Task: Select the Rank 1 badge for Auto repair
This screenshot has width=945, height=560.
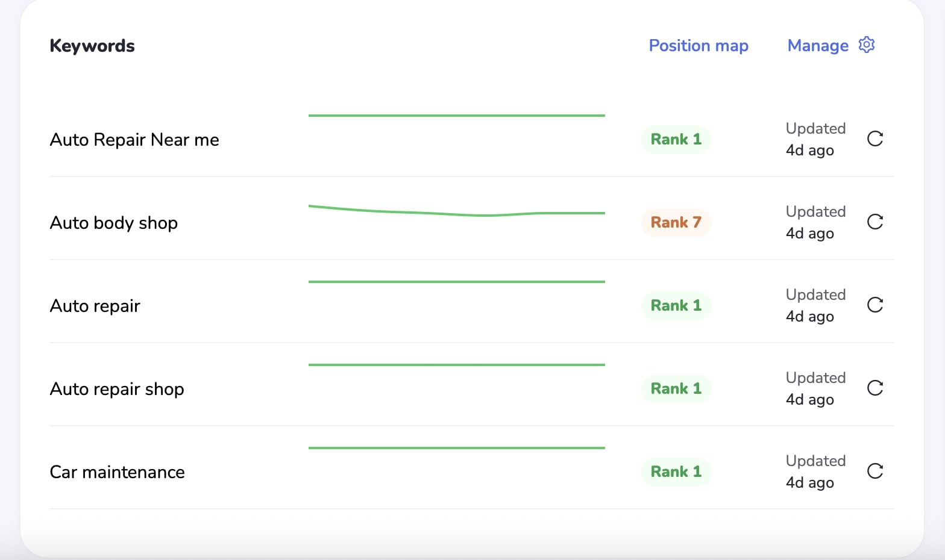Action: (x=676, y=305)
